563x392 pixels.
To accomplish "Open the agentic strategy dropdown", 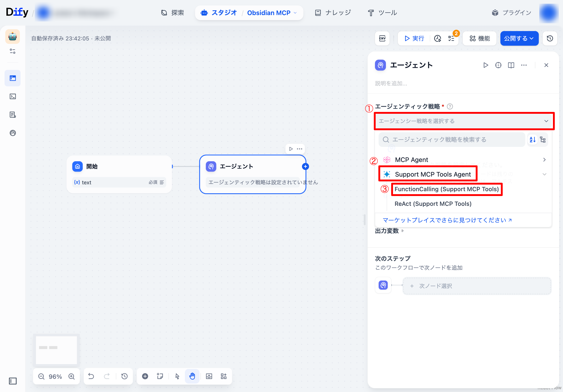I will 463,121.
